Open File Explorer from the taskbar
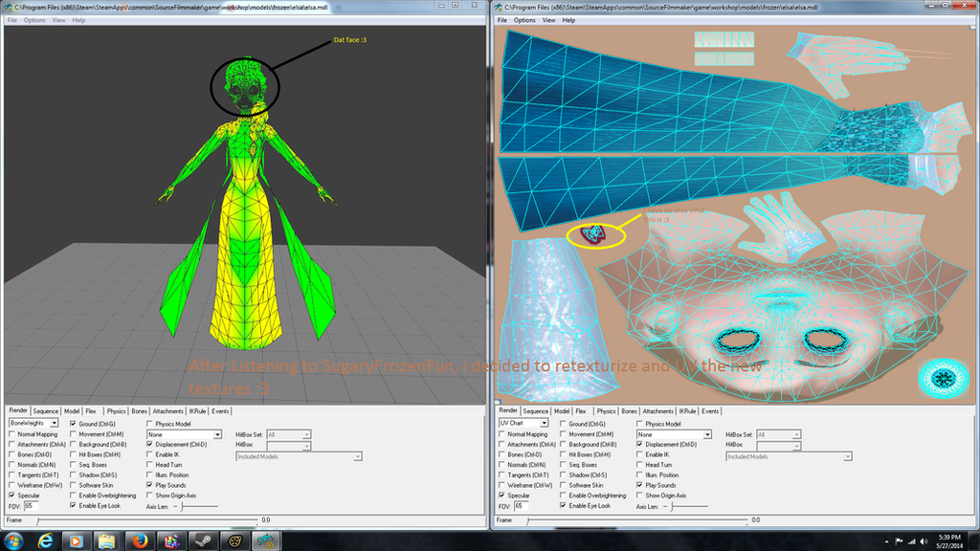 point(107,541)
